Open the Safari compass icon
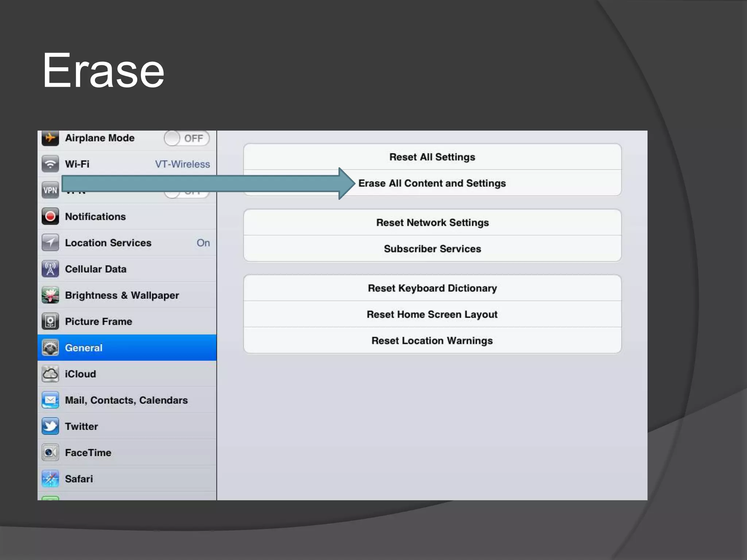The image size is (747, 560). pyautogui.click(x=50, y=479)
